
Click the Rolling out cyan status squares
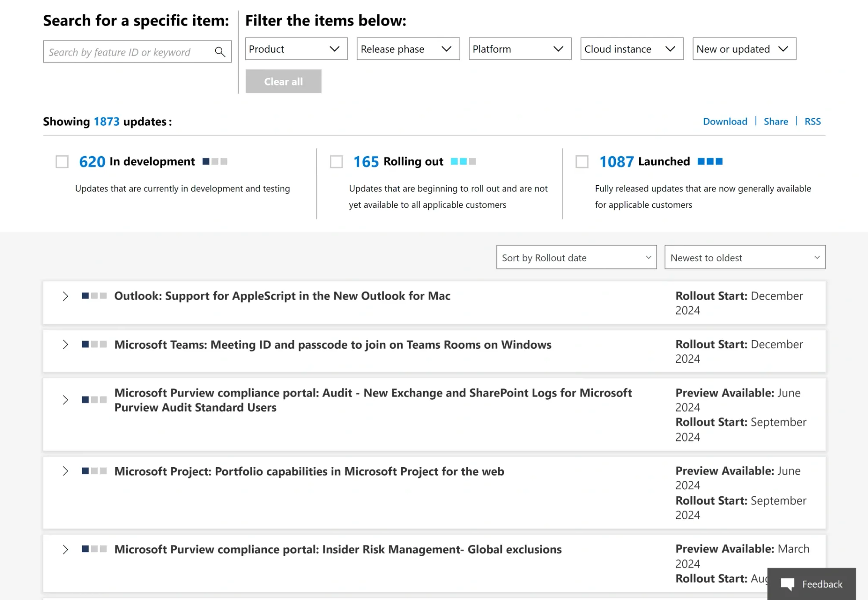coord(463,161)
